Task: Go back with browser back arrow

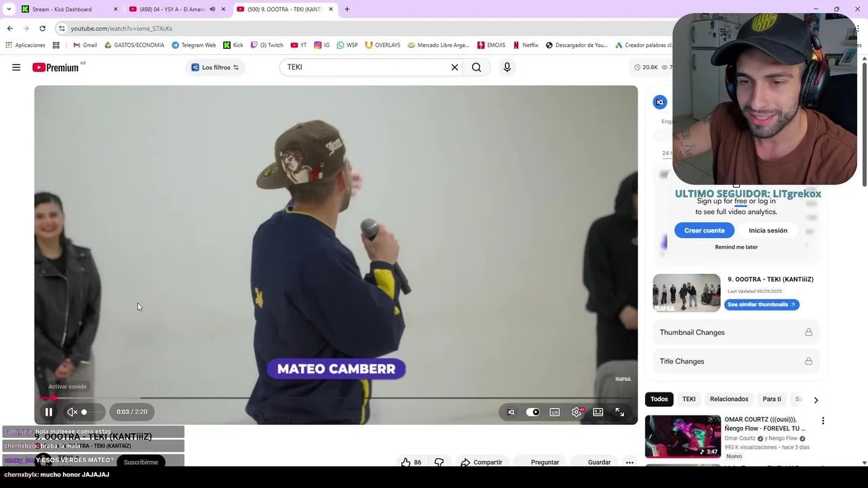Action: pos(9,28)
